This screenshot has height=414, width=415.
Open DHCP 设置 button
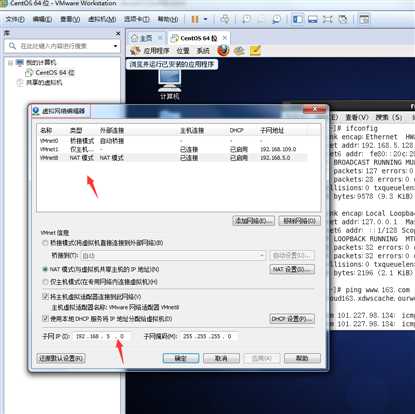coord(292,319)
